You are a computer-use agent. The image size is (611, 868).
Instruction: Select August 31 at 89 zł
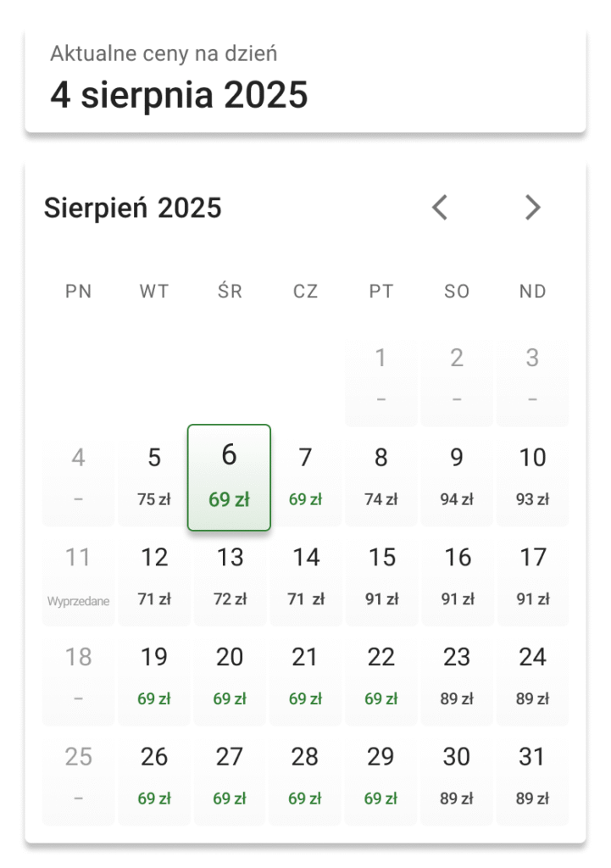pos(532,776)
